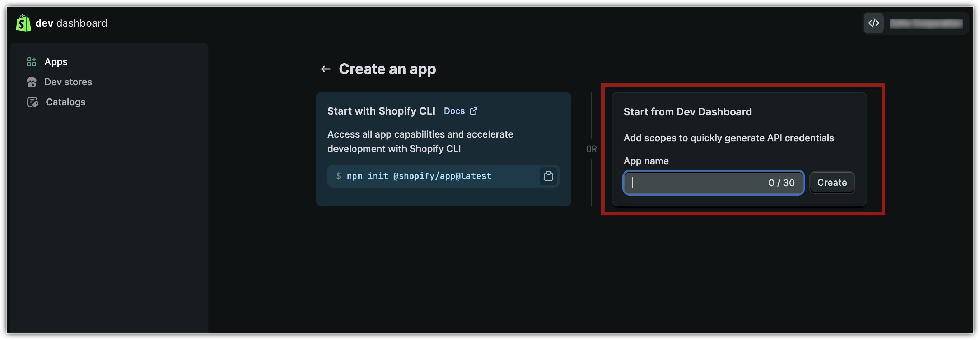Click the 0 / 30 character counter
Viewport: 980px width, 340px height.
click(x=781, y=183)
